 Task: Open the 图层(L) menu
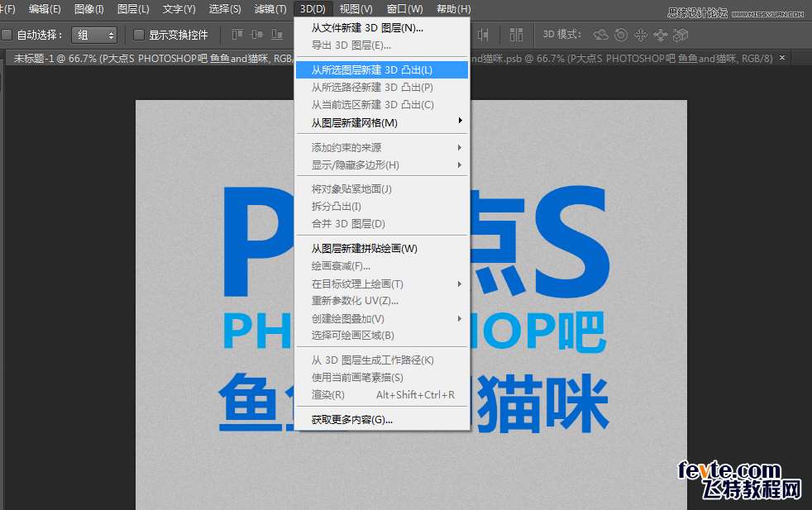click(x=133, y=9)
